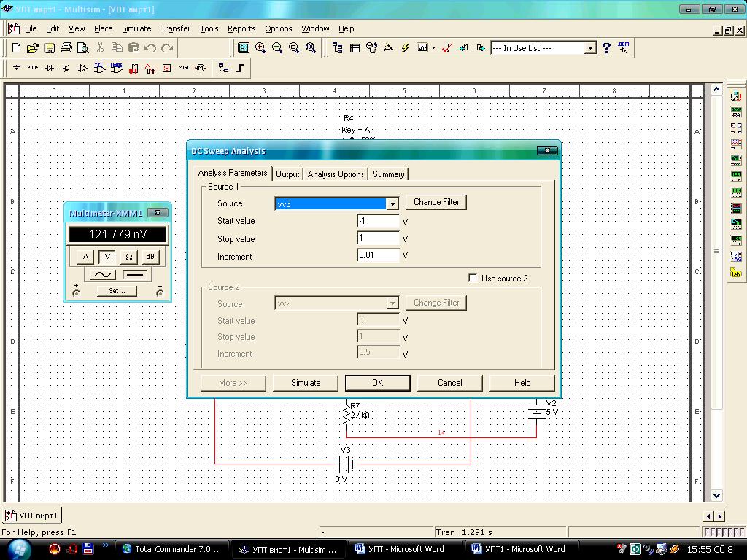Open the Windows Start orb

click(x=20, y=548)
